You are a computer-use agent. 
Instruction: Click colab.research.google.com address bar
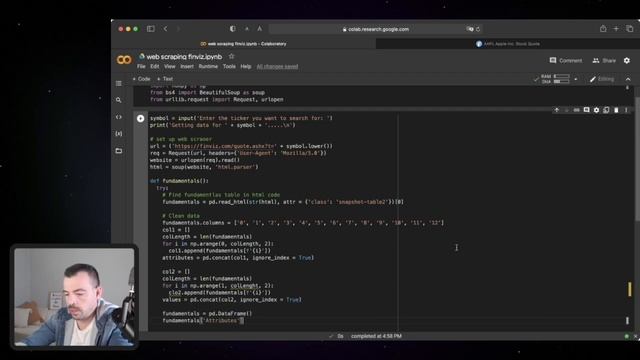click(375, 29)
